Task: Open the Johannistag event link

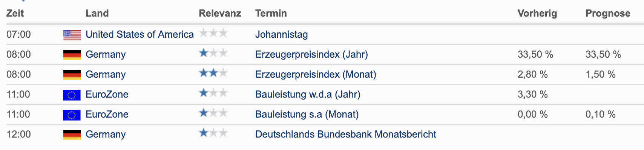Action: [x=282, y=35]
